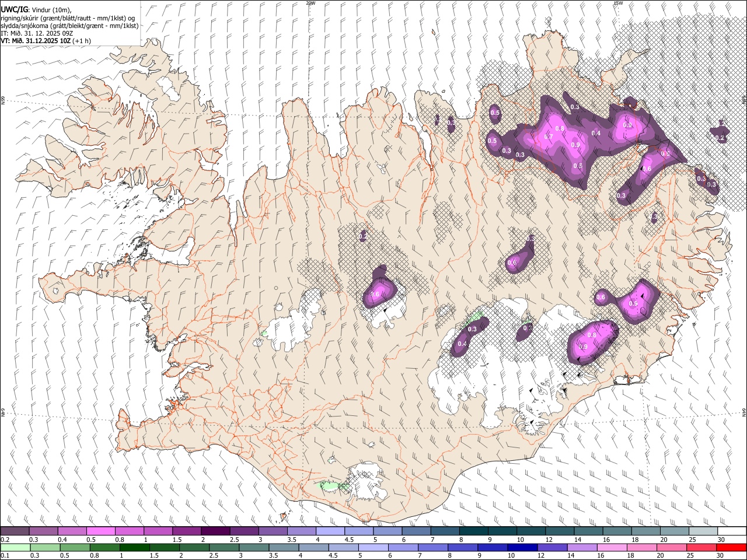Click the red-pink 25 swatch in the rain legend
Screen dimensions: 747x560
coord(700,548)
